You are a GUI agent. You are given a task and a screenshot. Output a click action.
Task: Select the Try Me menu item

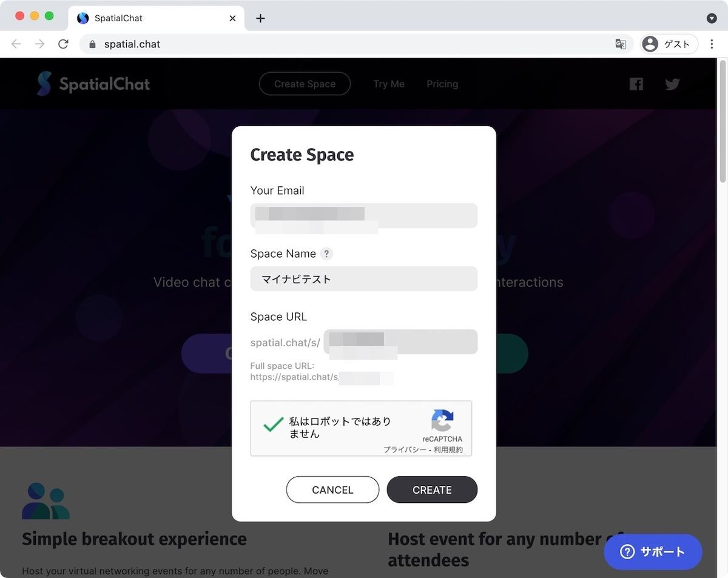[x=389, y=84]
